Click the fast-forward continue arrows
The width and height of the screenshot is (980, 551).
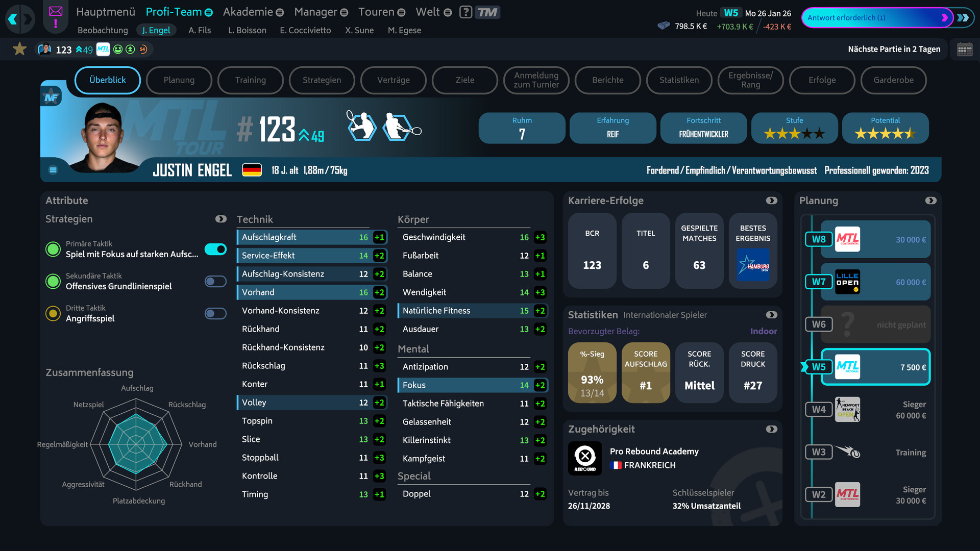[x=963, y=18]
